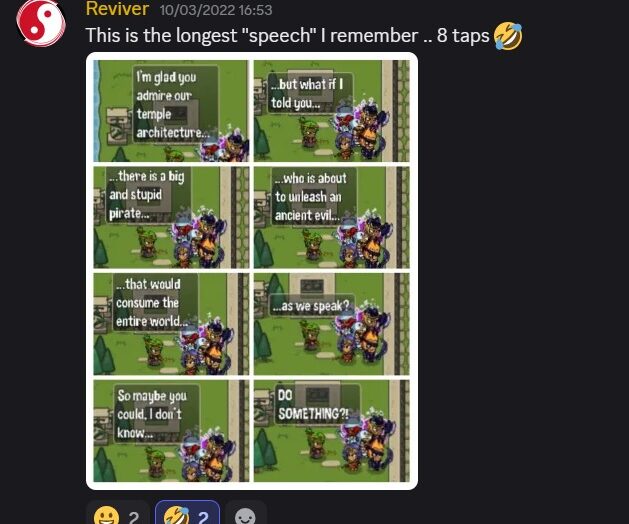Viewport: 629px width, 524px height.
Task: Click the laughing emoji after "8 taps"
Action: point(508,36)
